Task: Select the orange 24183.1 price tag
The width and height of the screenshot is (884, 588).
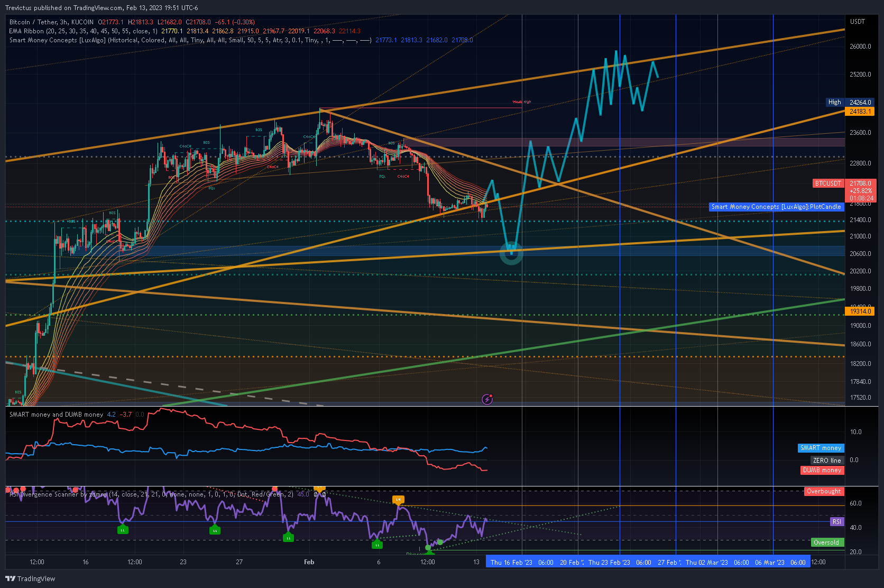Action: click(x=861, y=112)
